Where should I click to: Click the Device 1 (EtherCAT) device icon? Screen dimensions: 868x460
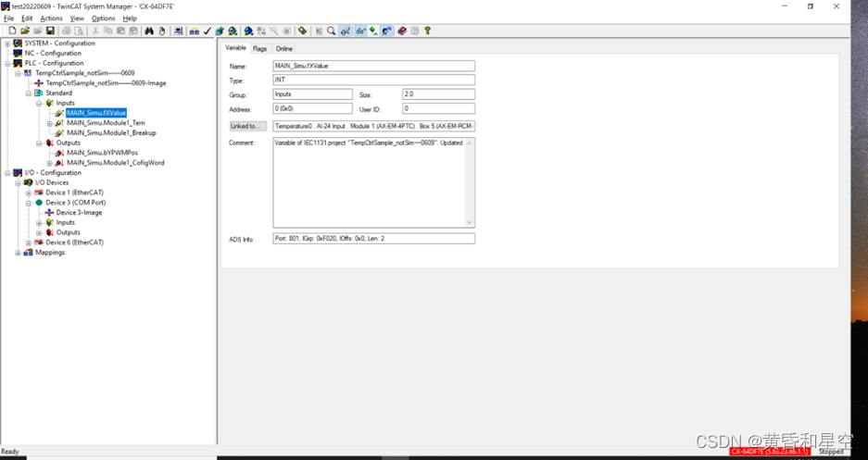coord(39,193)
